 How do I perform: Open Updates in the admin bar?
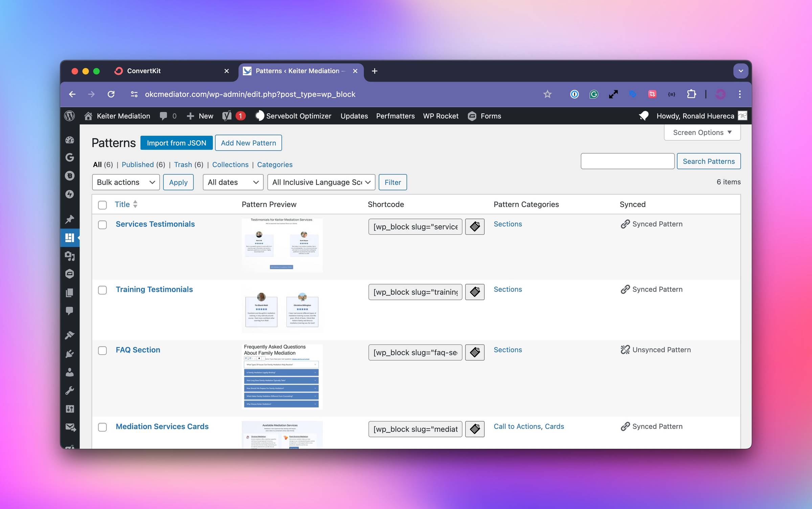click(354, 116)
